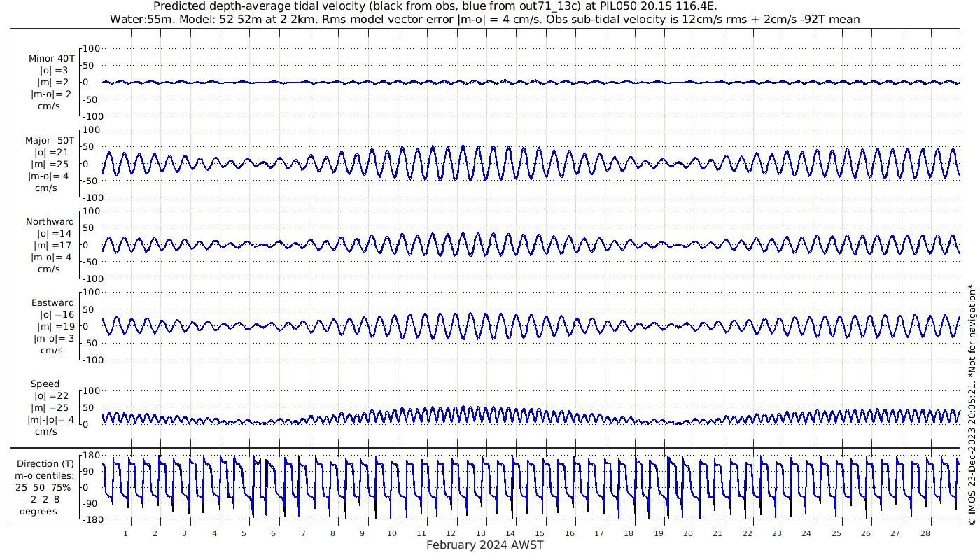Screen dimensions: 980x560
Task: Select day '24' on the date axis
Action: (x=806, y=533)
